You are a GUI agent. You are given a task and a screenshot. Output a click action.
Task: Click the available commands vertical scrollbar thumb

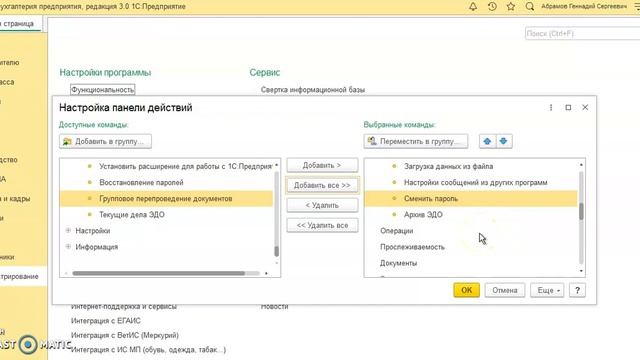(x=276, y=251)
